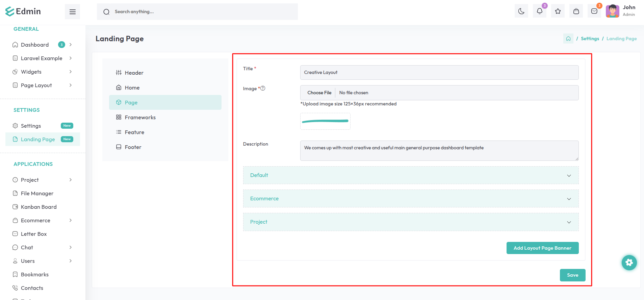This screenshot has height=300, width=644.
Task: Expand the Project accordion panel
Action: 411,222
